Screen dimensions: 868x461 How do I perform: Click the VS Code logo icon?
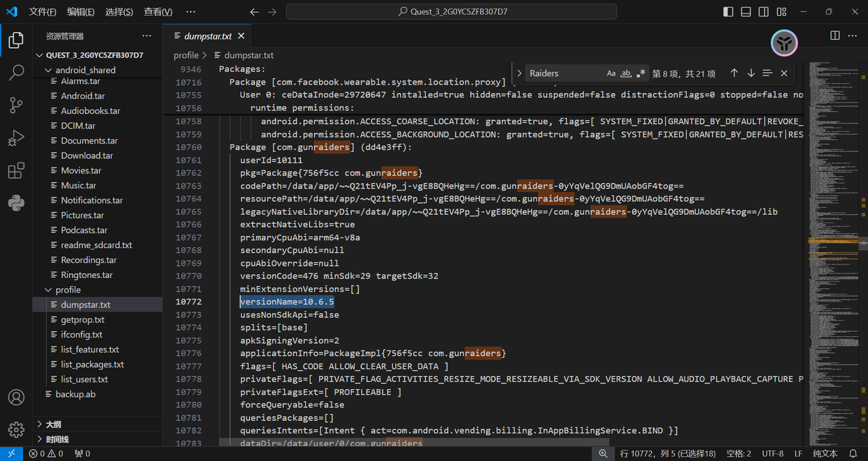point(12,12)
